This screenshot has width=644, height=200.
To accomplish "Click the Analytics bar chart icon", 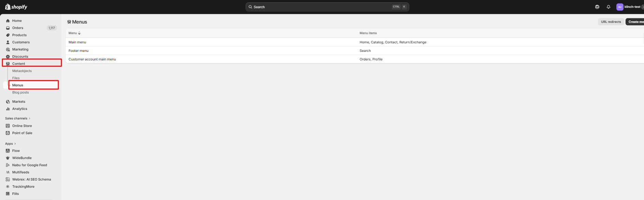I will [x=8, y=109].
